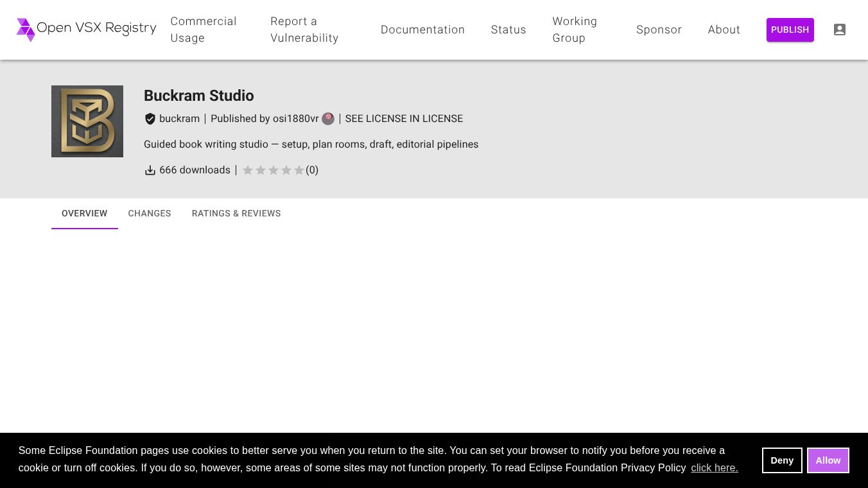Open the Status page link
Screen dimensions: 868x488
click(508, 30)
